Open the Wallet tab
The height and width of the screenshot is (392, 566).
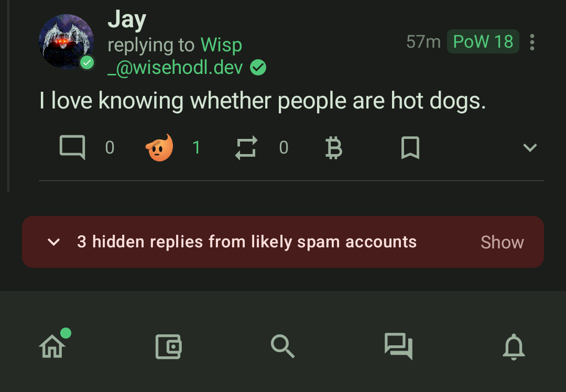168,346
